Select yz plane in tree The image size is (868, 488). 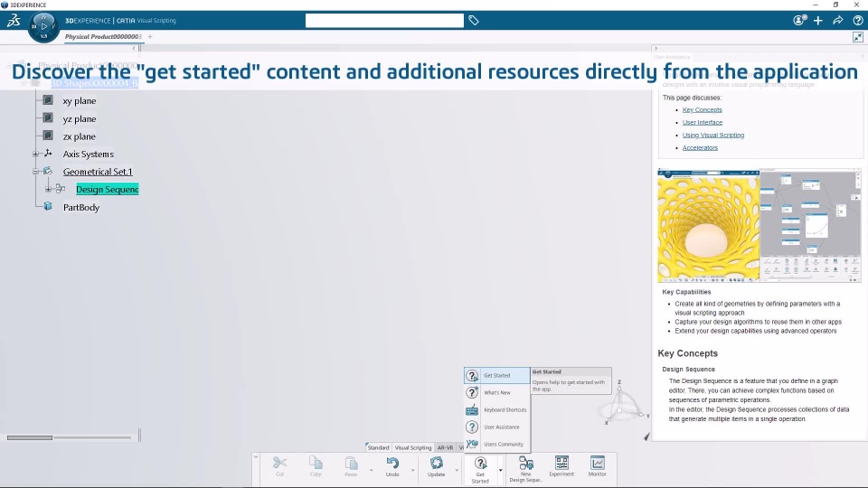click(80, 118)
